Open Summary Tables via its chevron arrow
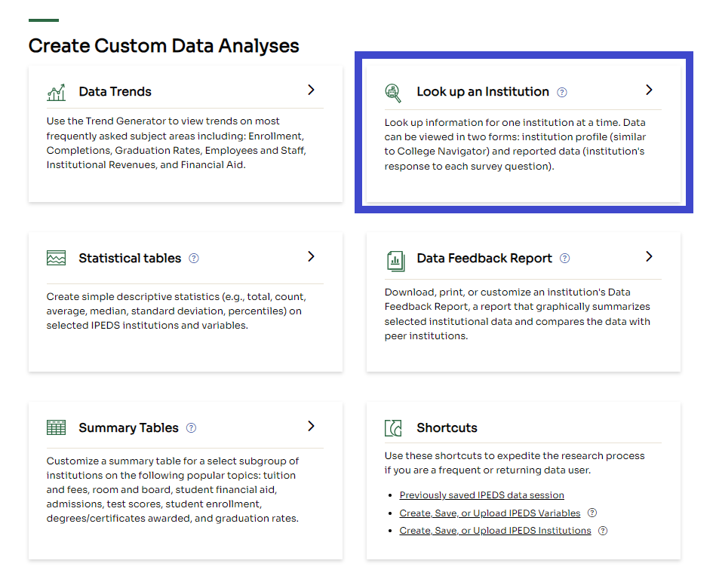Screen dimensions: 716x588 tap(311, 426)
